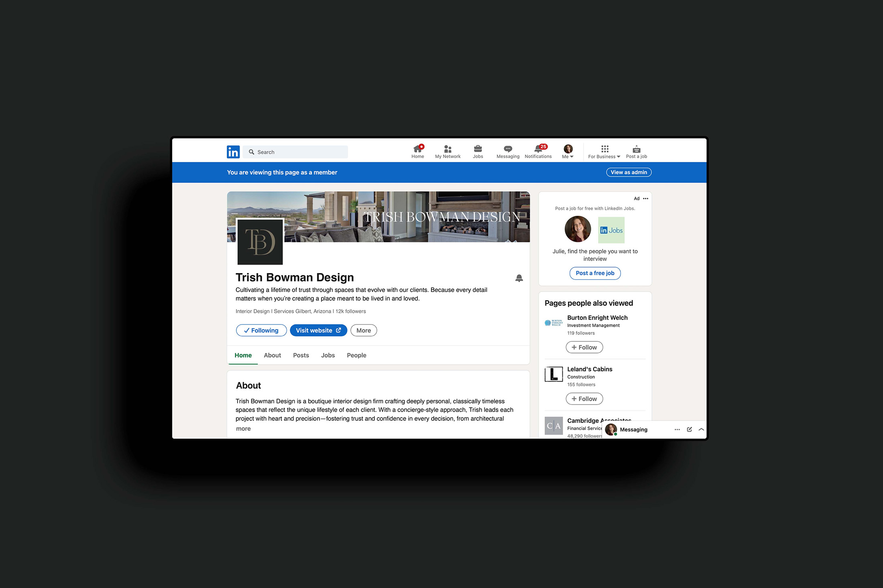Click the Messaging panel title
883x588 pixels.
634,430
